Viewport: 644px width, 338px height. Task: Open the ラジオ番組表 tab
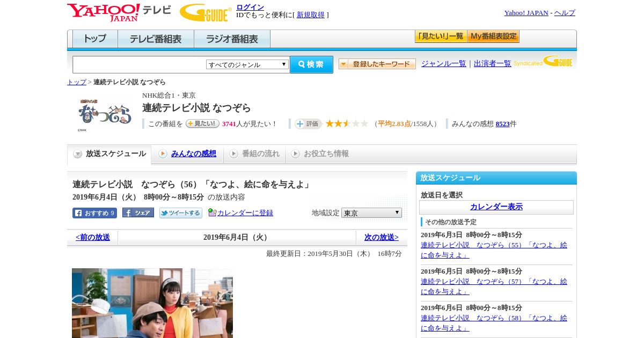[232, 39]
